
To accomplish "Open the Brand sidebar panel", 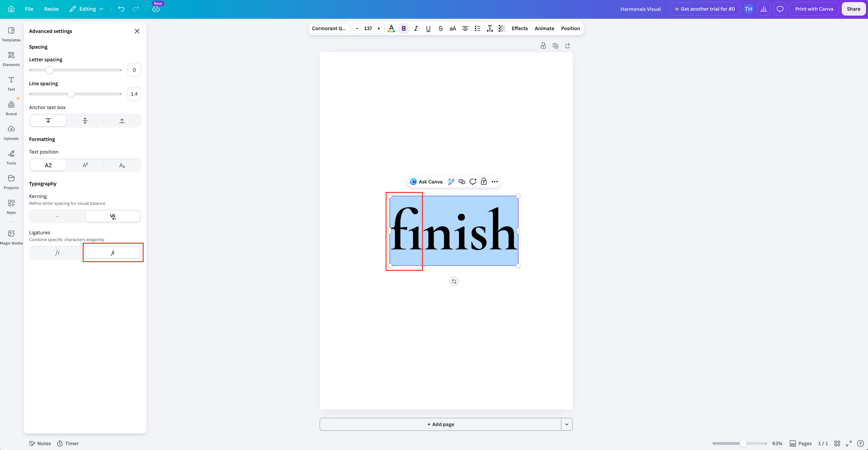I will 11,109.
